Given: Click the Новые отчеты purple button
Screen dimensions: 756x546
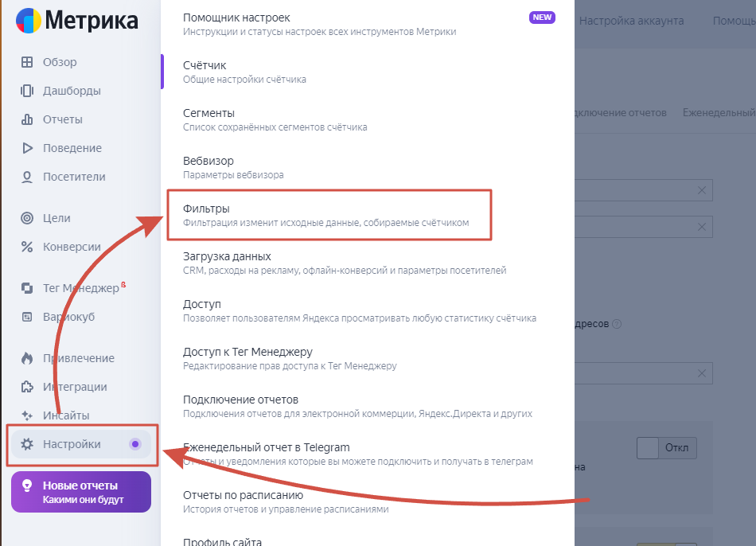Looking at the screenshot, I should pyautogui.click(x=80, y=492).
